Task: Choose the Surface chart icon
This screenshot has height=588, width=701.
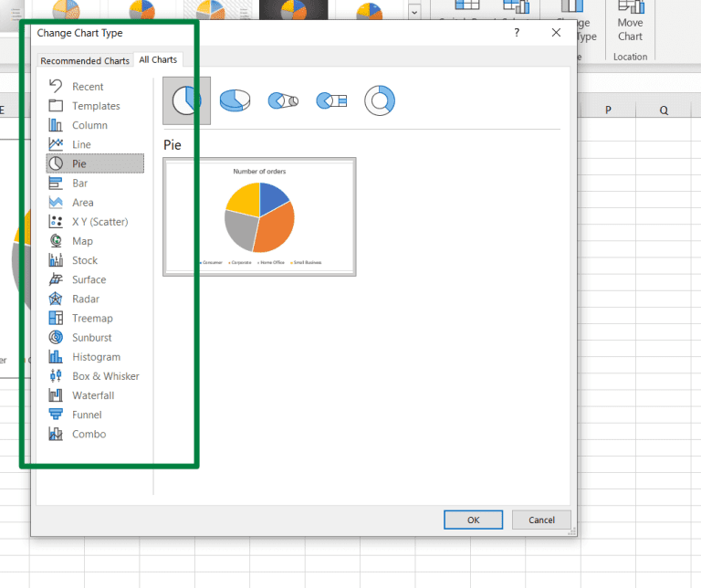Action: click(56, 279)
